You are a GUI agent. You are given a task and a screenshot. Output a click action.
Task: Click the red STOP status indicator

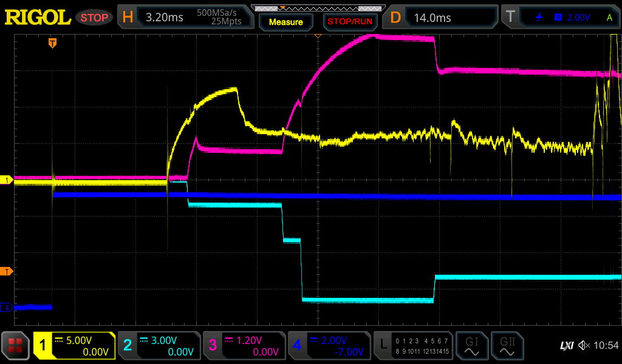click(x=94, y=18)
